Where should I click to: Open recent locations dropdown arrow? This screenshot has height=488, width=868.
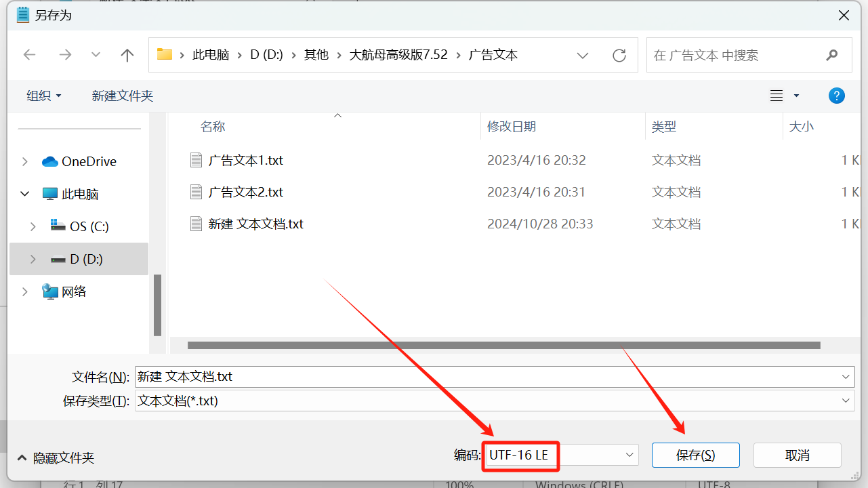click(96, 56)
